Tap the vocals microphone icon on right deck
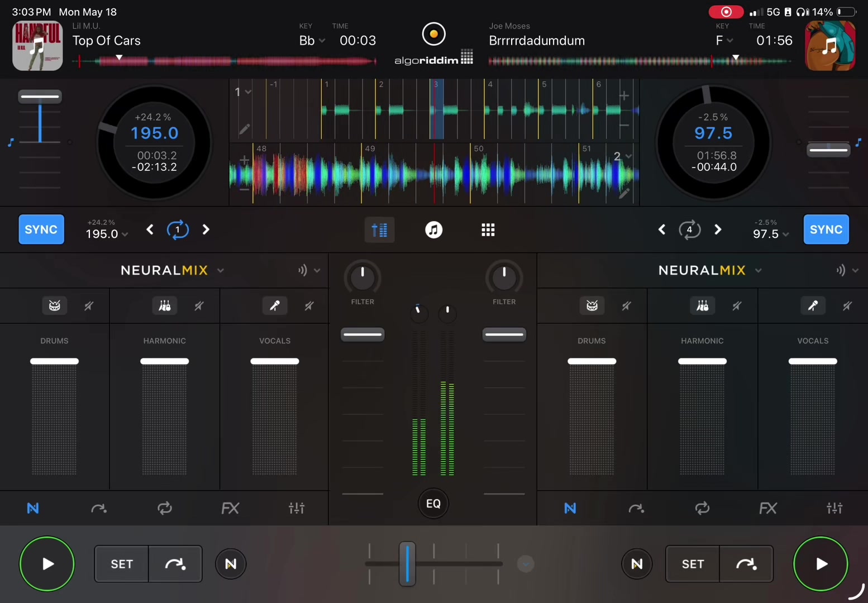Viewport: 868px width, 603px height. [x=813, y=305]
